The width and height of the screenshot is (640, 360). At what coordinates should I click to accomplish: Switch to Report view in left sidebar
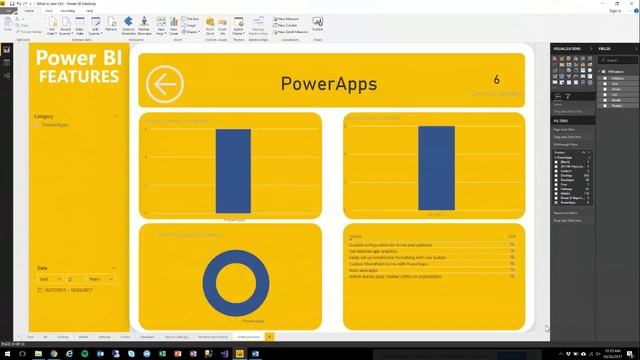point(7,50)
